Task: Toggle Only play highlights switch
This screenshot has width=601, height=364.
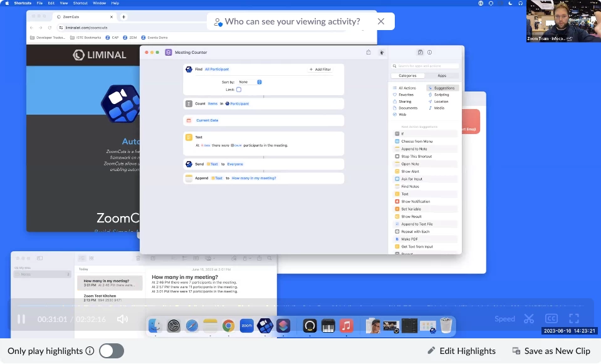Action: [112, 351]
